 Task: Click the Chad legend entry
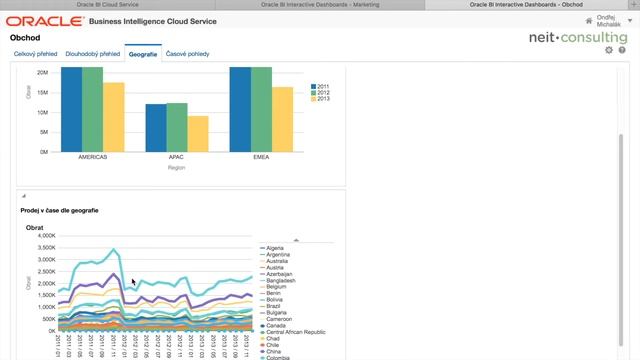tap(270, 339)
